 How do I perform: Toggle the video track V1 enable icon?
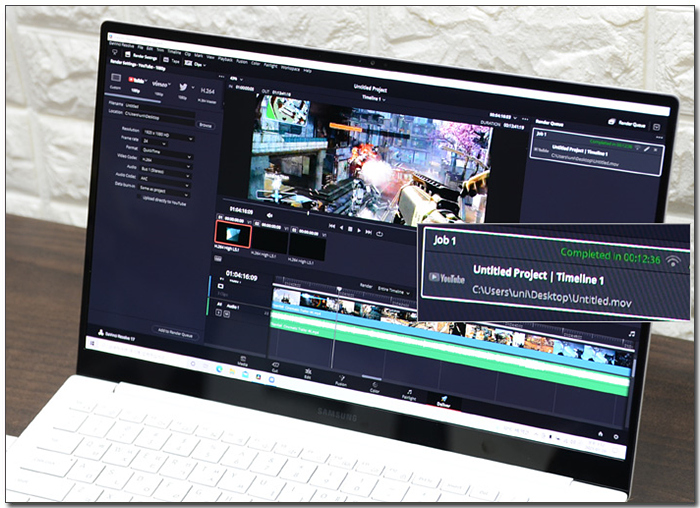221,286
